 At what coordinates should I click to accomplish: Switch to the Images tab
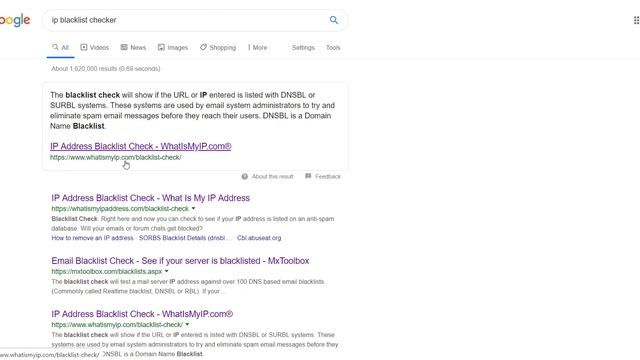(173, 48)
